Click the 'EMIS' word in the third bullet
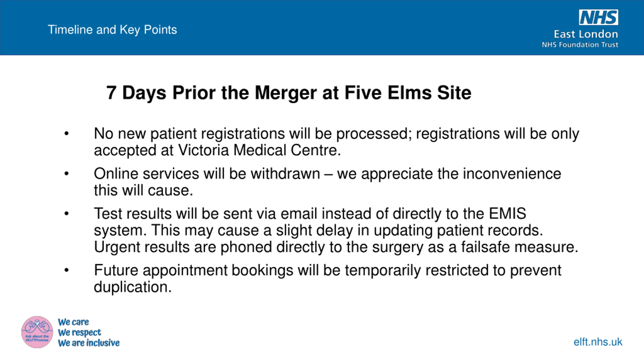Viewport: 644px width, 362px height. click(507, 213)
